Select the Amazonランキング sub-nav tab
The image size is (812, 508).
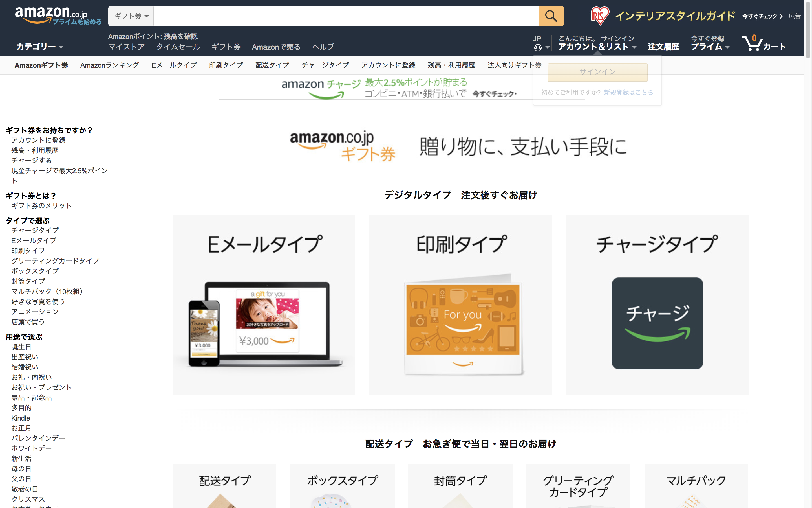coord(109,65)
